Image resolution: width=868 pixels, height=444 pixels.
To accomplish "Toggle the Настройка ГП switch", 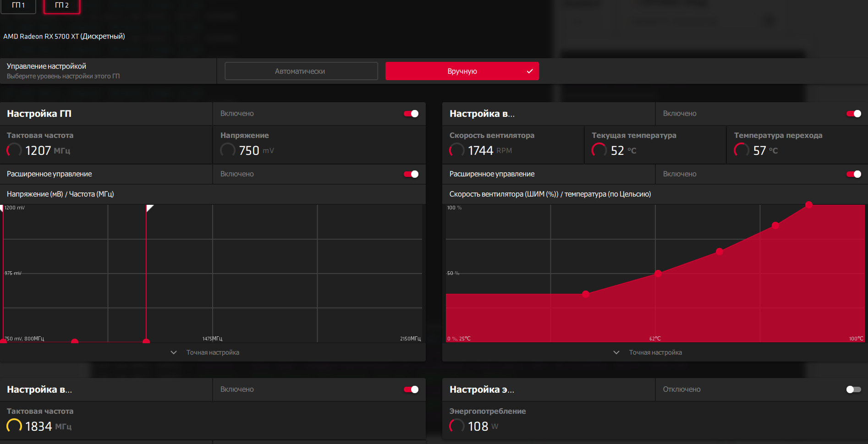I will coord(411,114).
